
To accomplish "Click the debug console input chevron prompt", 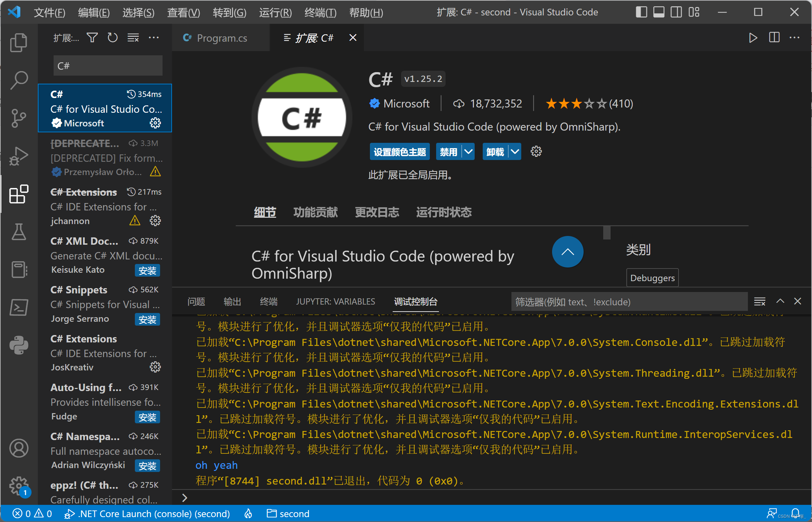I will [x=185, y=497].
